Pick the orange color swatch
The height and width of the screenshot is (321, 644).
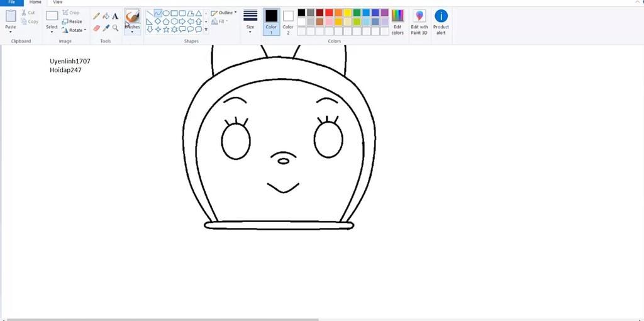click(x=338, y=13)
